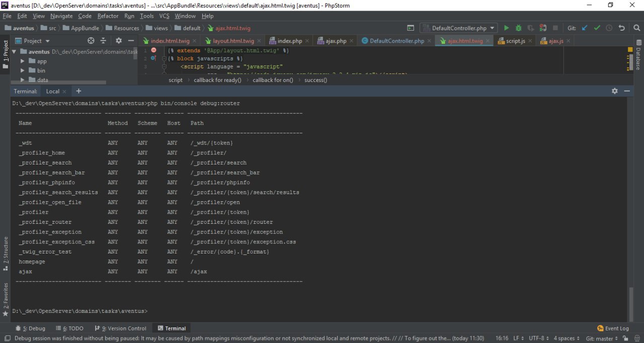Close the Local terminal tab

pos(65,92)
